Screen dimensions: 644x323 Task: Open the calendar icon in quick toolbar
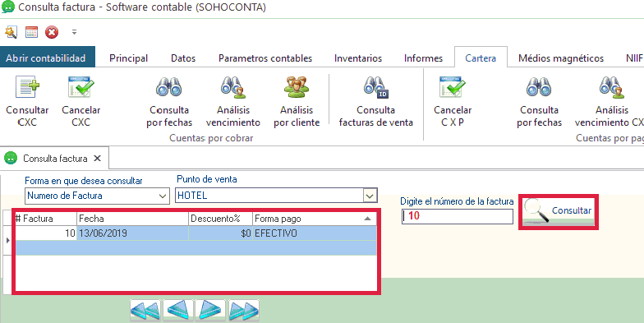click(31, 32)
